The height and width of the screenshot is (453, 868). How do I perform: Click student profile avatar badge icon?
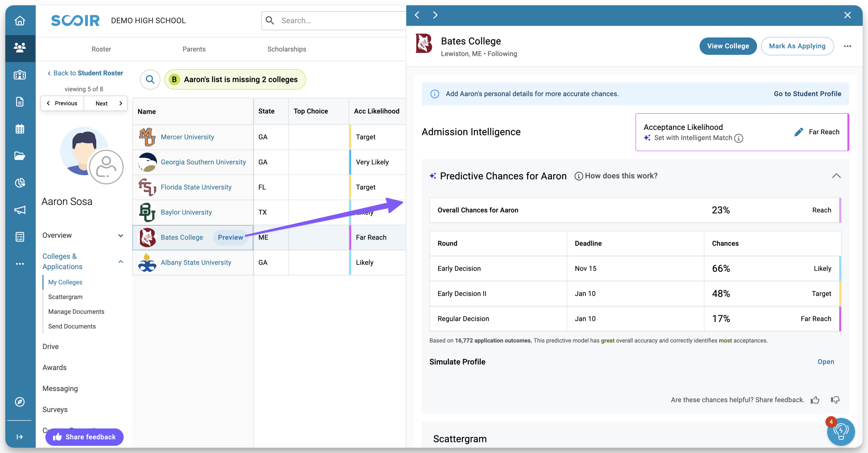(106, 167)
